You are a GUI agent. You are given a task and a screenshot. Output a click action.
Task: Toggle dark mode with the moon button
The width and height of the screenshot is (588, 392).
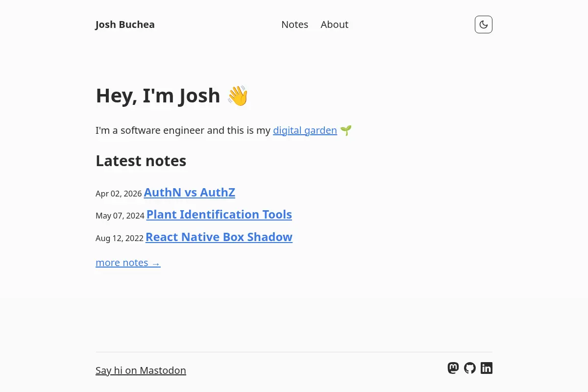click(x=484, y=24)
